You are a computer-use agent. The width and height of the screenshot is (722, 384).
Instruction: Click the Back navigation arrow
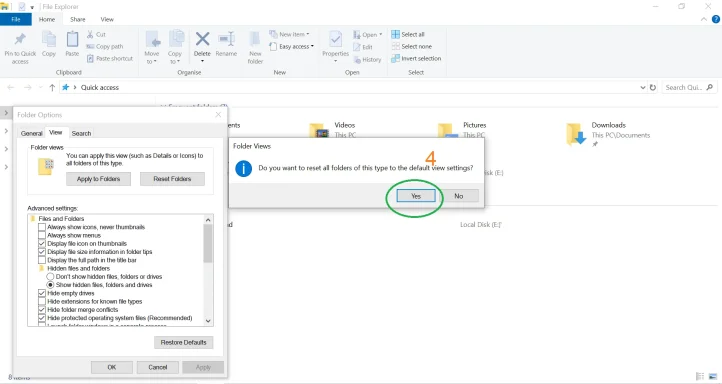tap(11, 87)
